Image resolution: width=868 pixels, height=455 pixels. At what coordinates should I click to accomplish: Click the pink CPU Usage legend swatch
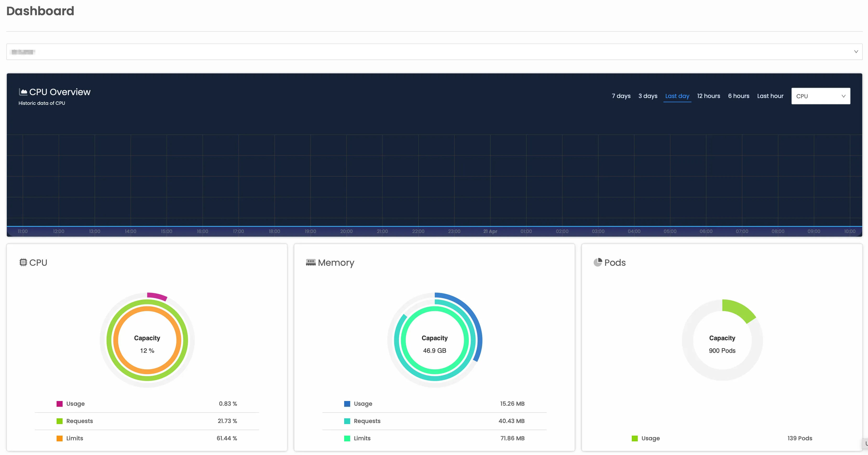click(59, 404)
